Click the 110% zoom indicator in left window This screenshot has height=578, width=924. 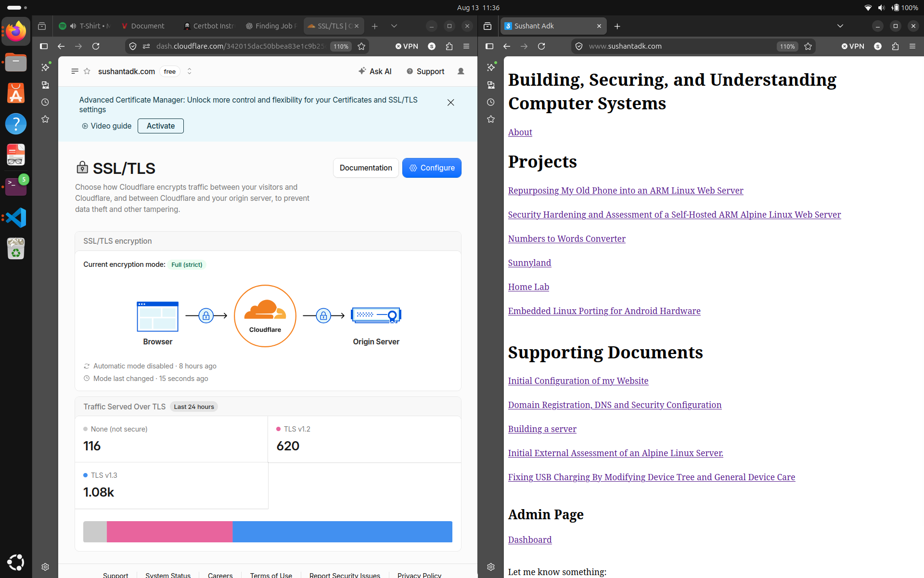341,46
